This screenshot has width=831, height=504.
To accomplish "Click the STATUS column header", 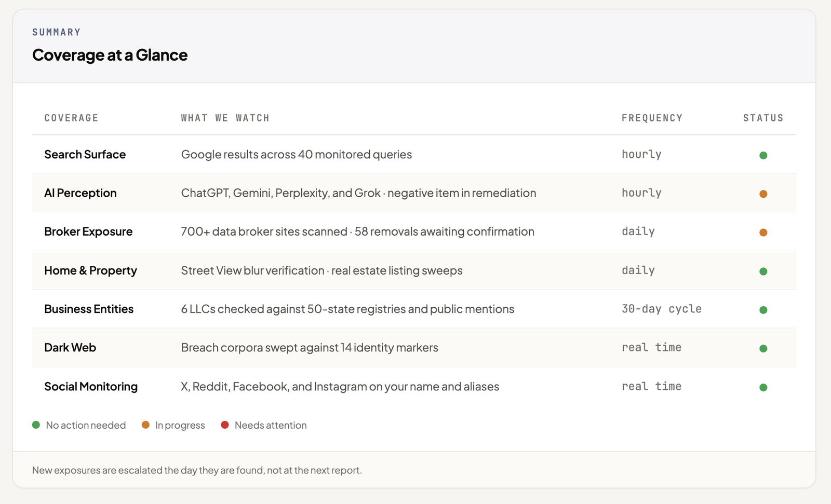I will click(763, 118).
